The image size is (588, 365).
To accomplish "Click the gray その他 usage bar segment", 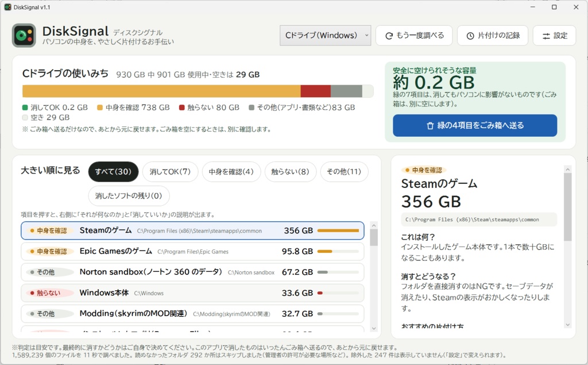I will point(346,91).
